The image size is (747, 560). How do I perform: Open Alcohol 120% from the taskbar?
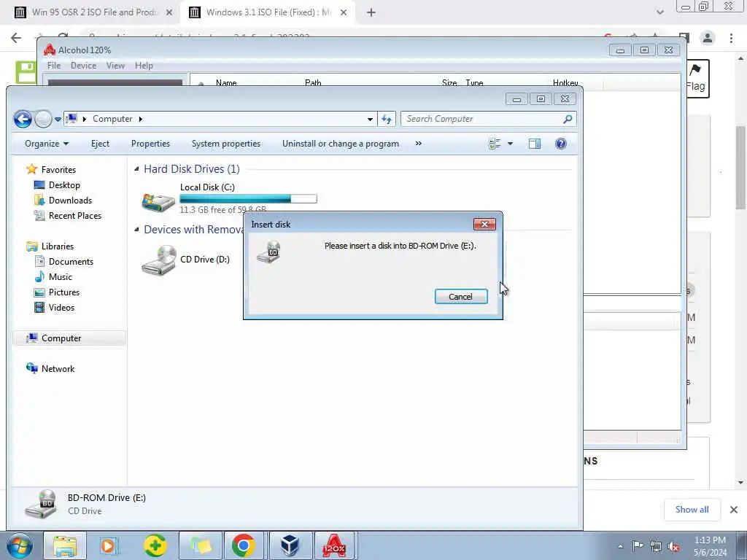334,545
